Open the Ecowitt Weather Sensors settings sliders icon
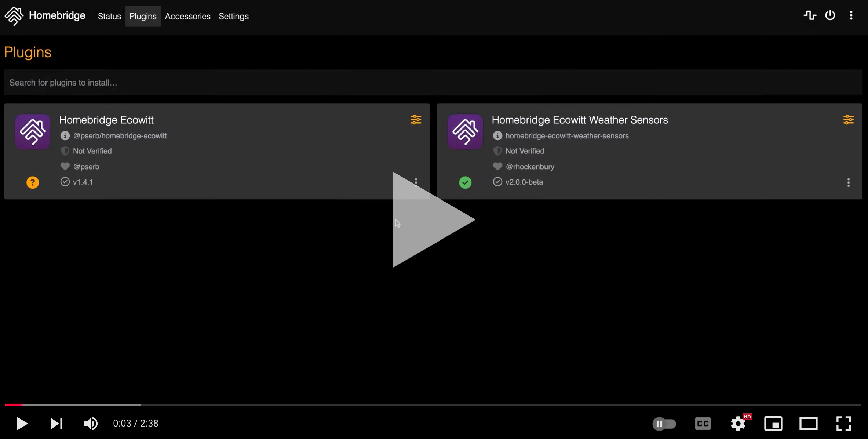Image resolution: width=868 pixels, height=439 pixels. (x=848, y=120)
